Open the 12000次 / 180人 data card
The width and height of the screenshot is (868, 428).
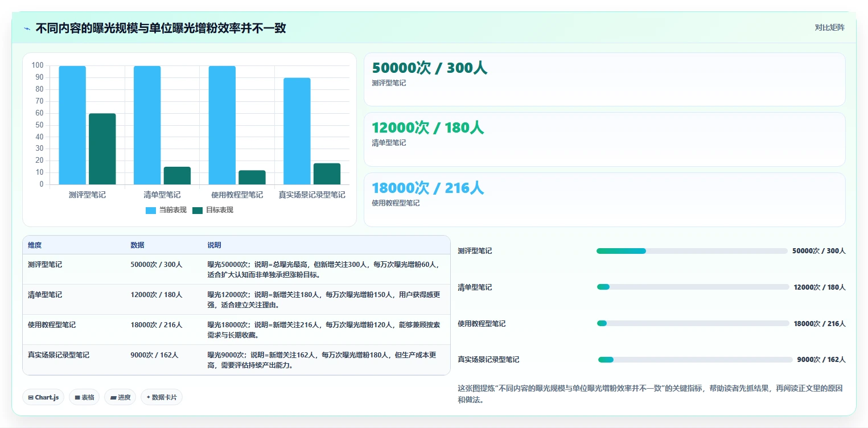click(604, 139)
